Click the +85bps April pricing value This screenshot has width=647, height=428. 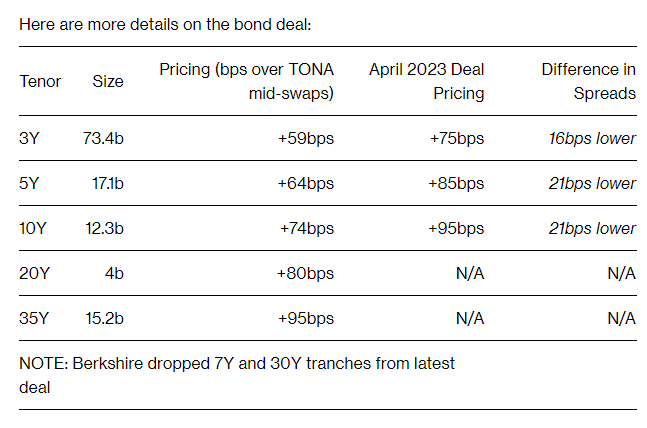coord(456,183)
